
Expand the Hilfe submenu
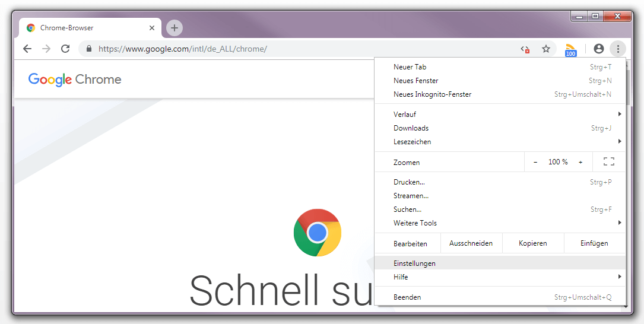[500, 277]
